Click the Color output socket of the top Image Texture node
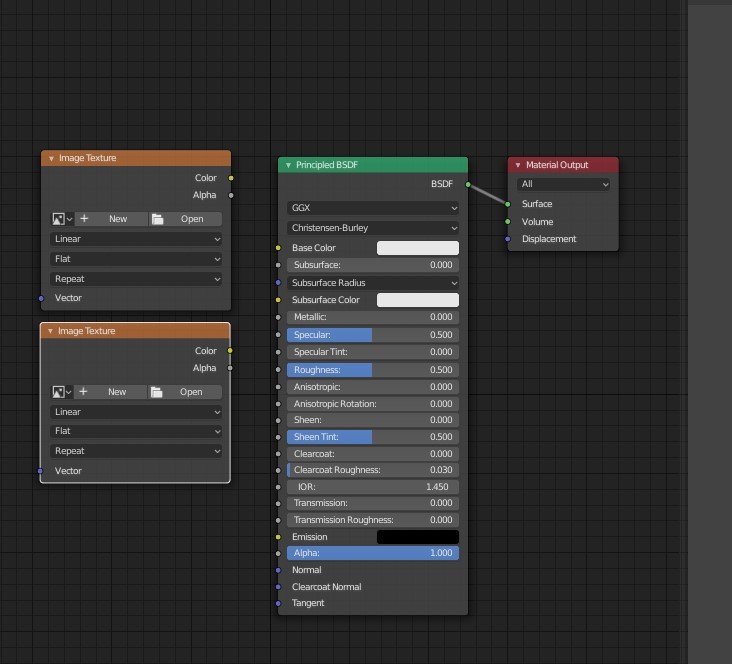 231,178
